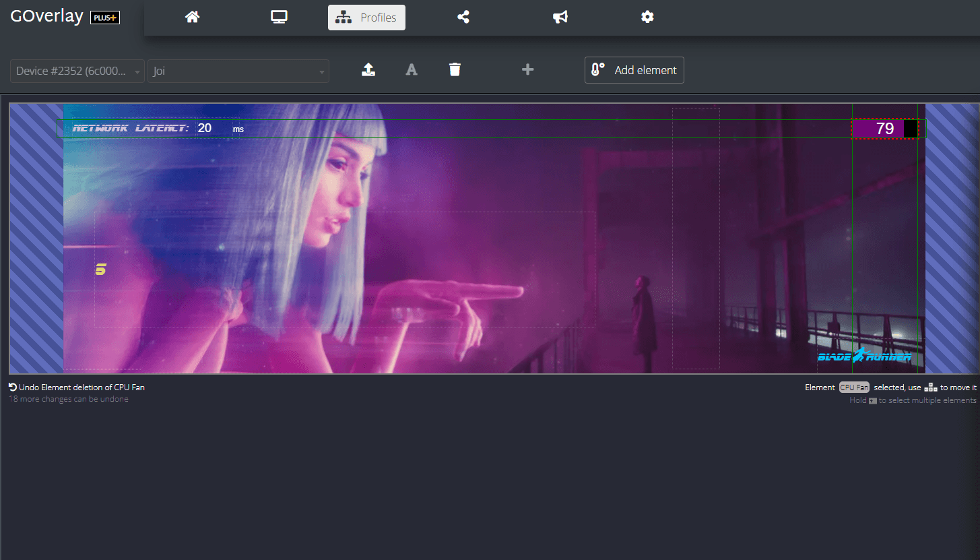Select the Network Latency label element

(x=131, y=128)
